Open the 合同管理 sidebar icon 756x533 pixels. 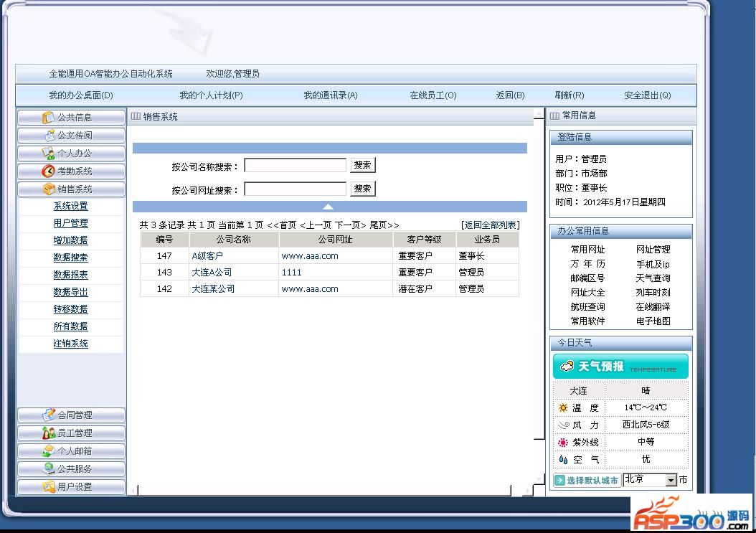click(x=49, y=415)
